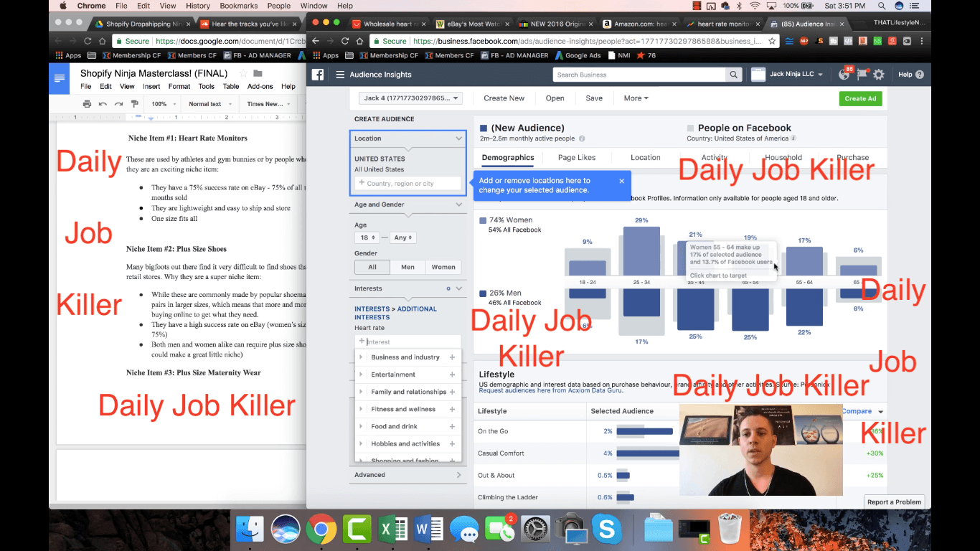
Task: Select Women gender option
Action: (443, 267)
